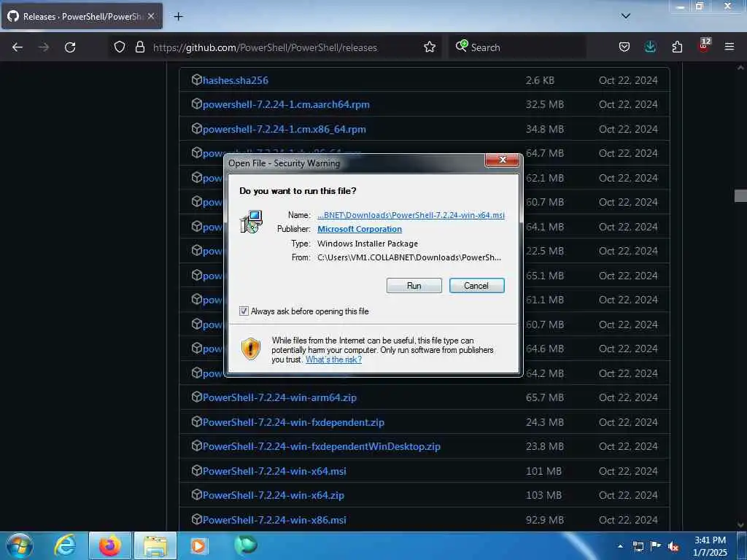Select the 24.3 MB size text
Viewport: 747px width, 560px height.
pyautogui.click(x=544, y=422)
